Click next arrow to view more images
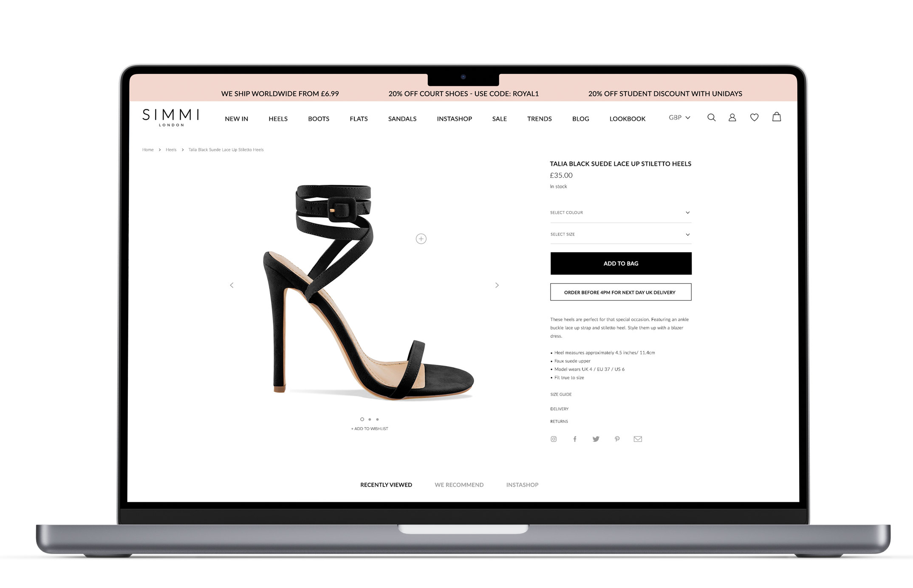Image resolution: width=913 pixels, height=588 pixels. click(496, 285)
